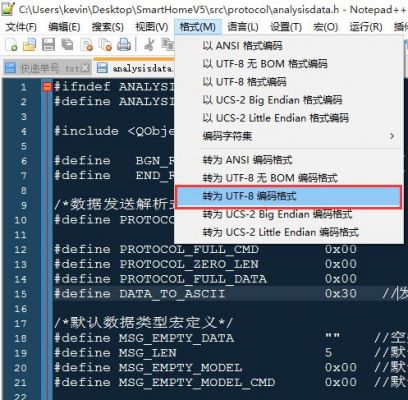Click the 0x30 value on line 15
Viewport: 408px width, 400px height.
coord(341,294)
